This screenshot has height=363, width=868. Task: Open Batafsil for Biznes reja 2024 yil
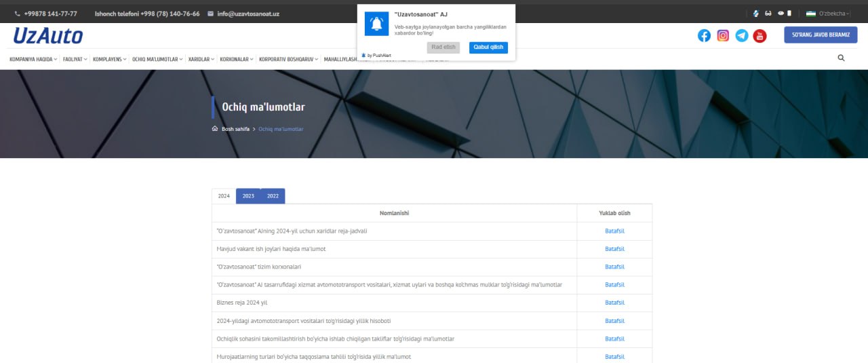pyautogui.click(x=614, y=303)
